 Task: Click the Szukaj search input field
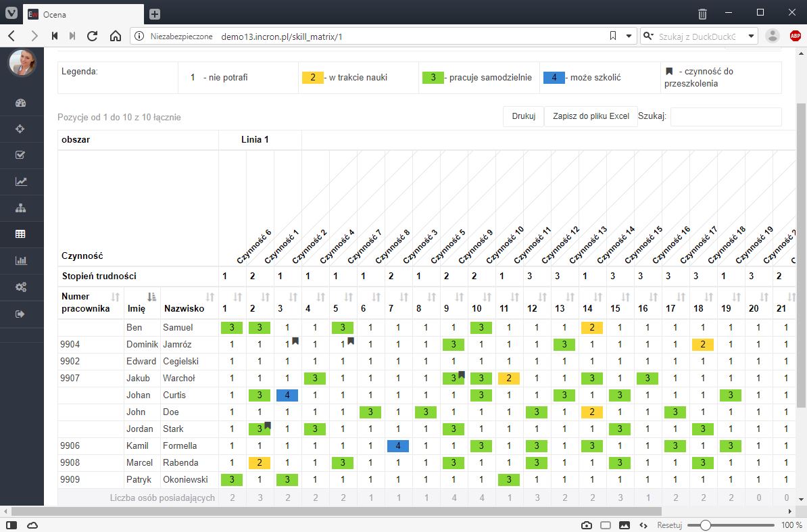tap(725, 116)
